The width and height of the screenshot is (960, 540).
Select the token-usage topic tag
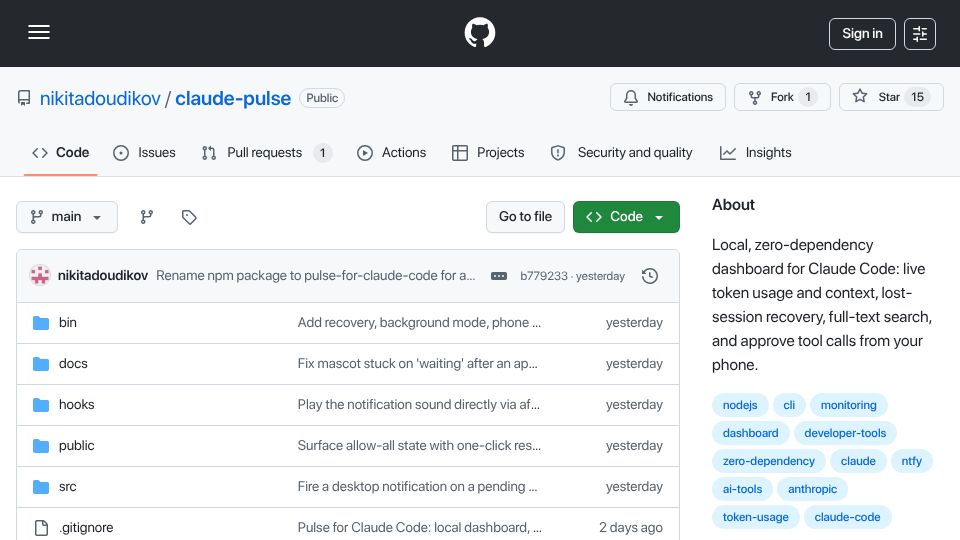tap(756, 518)
